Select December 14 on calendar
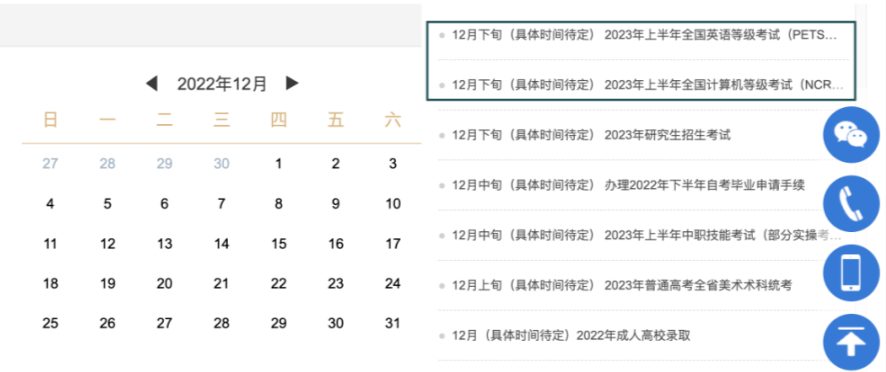This screenshot has width=886, height=372. pyautogui.click(x=222, y=244)
